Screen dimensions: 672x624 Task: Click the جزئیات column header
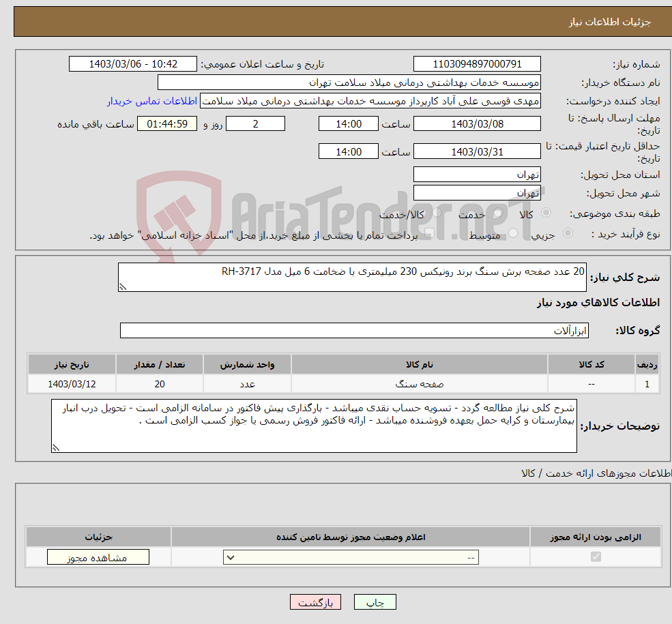pos(98,537)
